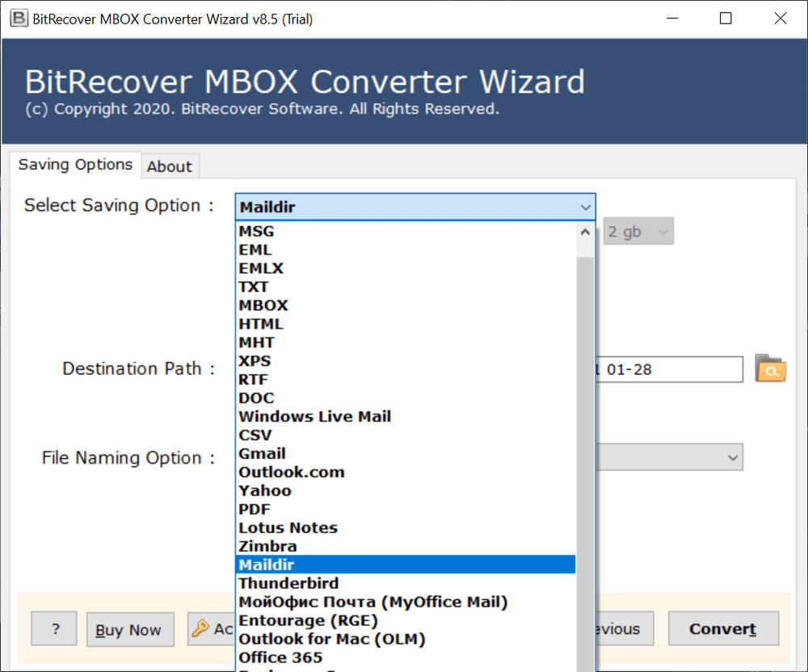This screenshot has height=672, width=808.
Task: Select MHT in the dropdown list
Action: [406, 342]
